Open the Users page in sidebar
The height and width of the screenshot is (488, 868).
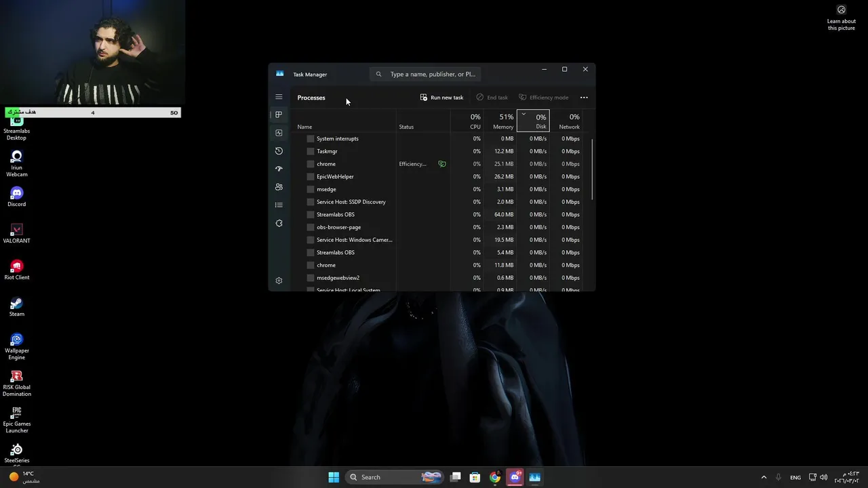coord(279,187)
